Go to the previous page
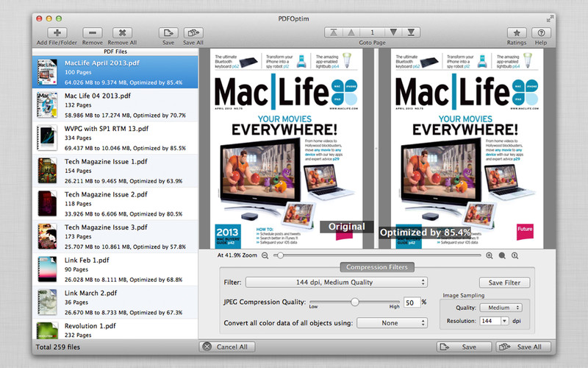Screen dimensions: 588x368 pyautogui.click(x=351, y=32)
